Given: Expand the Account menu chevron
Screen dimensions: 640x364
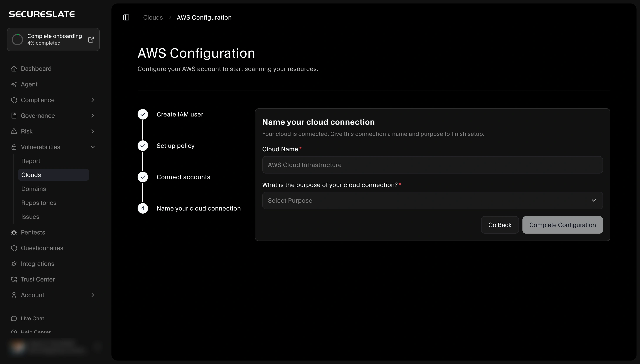Looking at the screenshot, I should (x=93, y=295).
